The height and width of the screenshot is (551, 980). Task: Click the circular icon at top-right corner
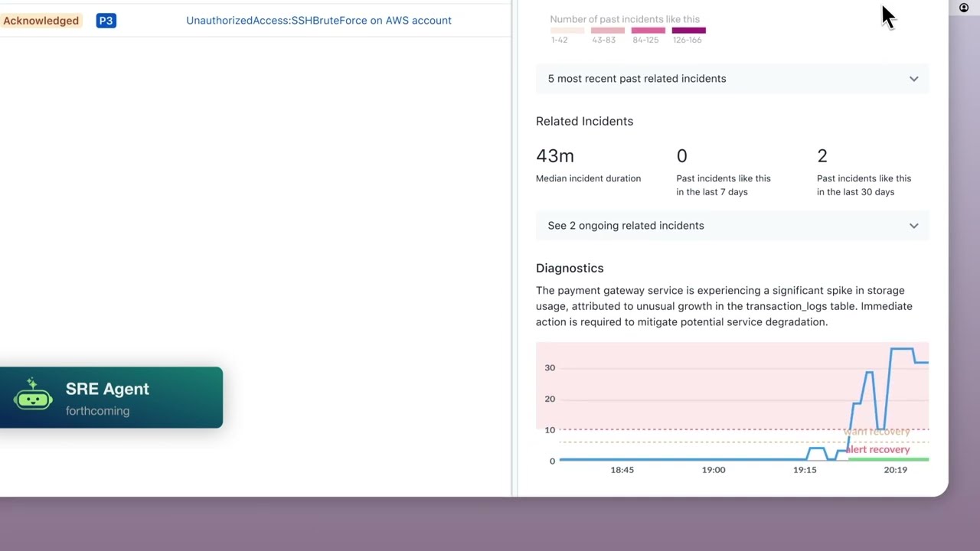pyautogui.click(x=964, y=8)
